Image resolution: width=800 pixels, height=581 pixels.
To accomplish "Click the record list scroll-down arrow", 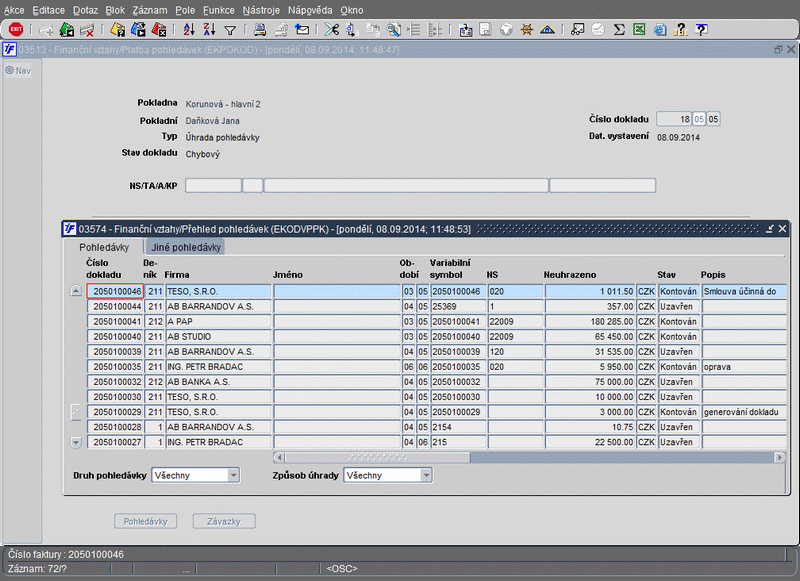I will [76, 442].
